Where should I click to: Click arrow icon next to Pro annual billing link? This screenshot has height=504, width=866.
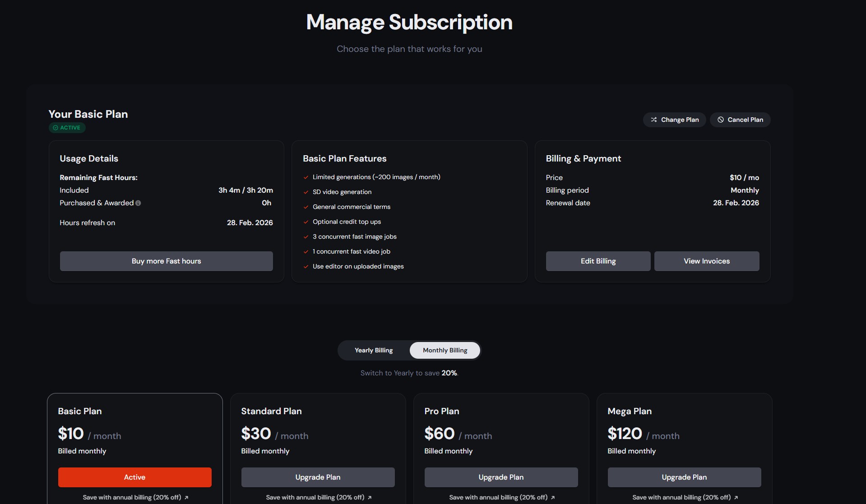click(553, 498)
